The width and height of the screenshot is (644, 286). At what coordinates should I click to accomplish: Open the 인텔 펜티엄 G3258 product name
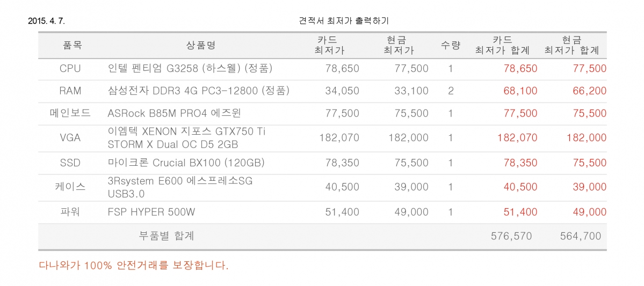coord(190,69)
